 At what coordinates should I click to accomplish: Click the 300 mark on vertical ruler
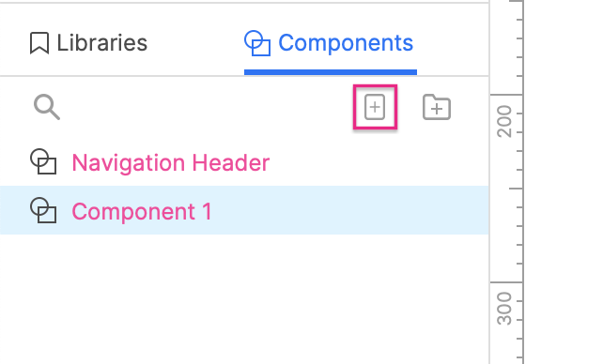tap(504, 309)
